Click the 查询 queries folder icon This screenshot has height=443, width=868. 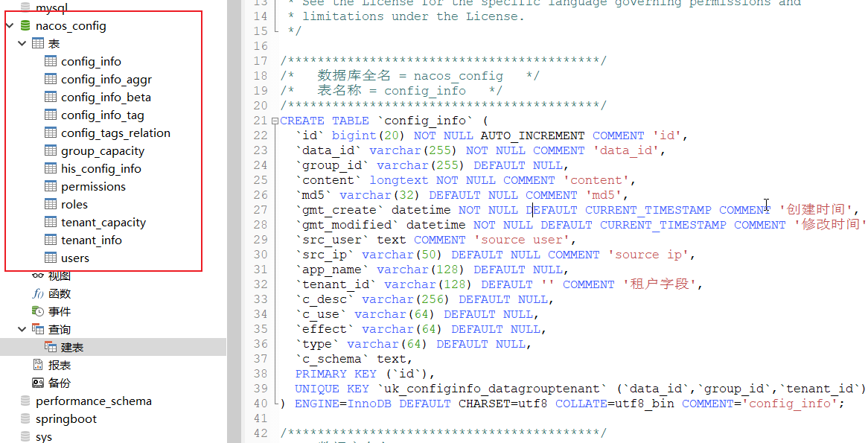click(x=38, y=329)
